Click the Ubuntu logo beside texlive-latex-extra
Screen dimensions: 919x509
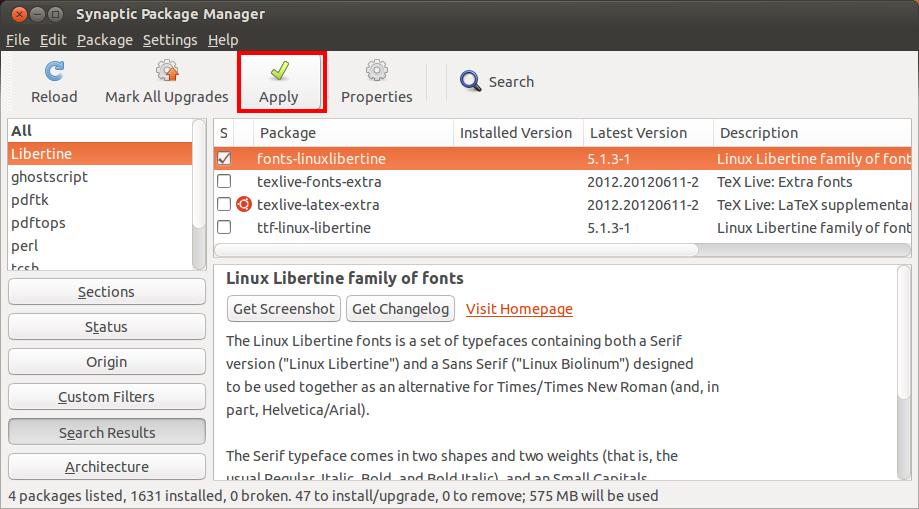[243, 205]
